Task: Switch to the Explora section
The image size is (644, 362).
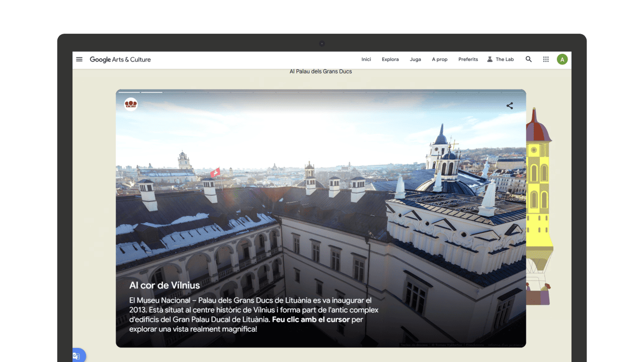Action: [x=390, y=59]
